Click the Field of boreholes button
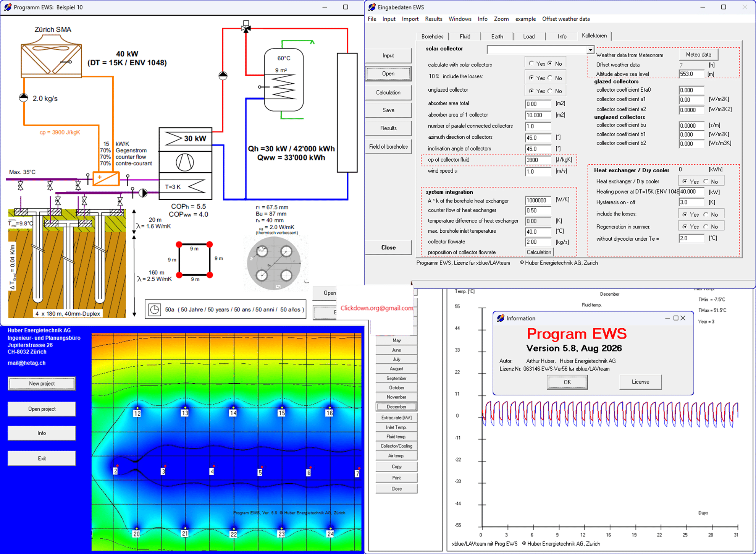The width and height of the screenshot is (756, 554). pyautogui.click(x=388, y=147)
